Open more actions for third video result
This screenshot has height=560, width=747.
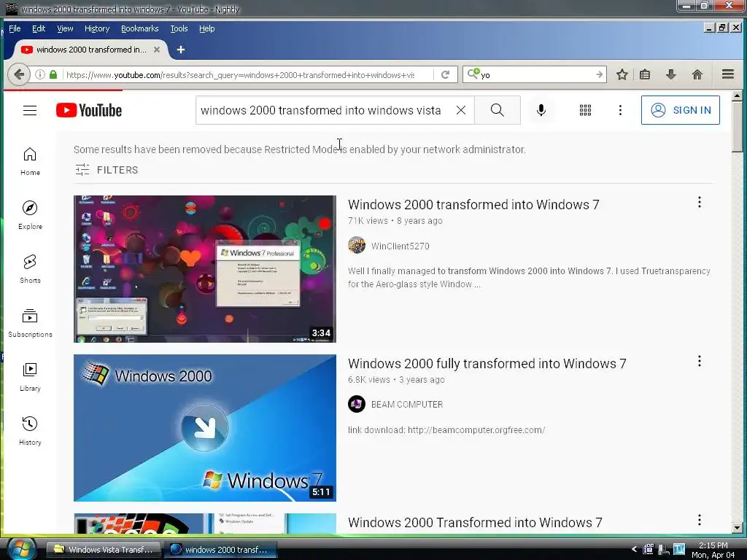pyautogui.click(x=699, y=520)
